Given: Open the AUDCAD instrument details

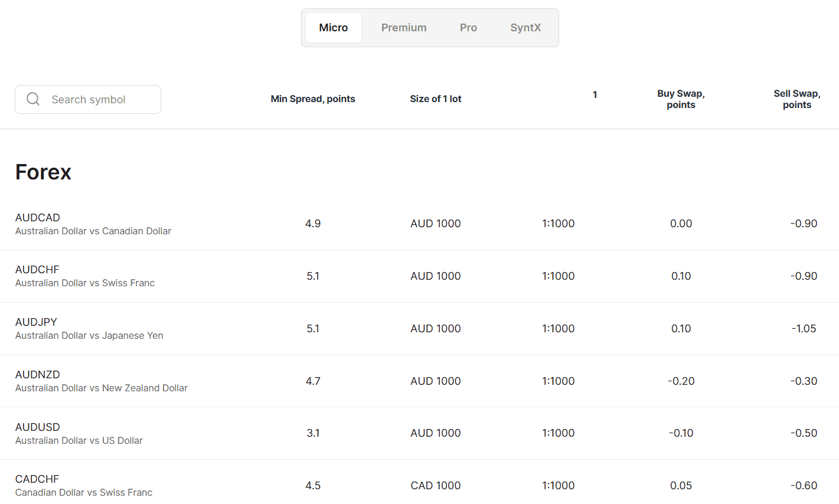Looking at the screenshot, I should pos(37,217).
